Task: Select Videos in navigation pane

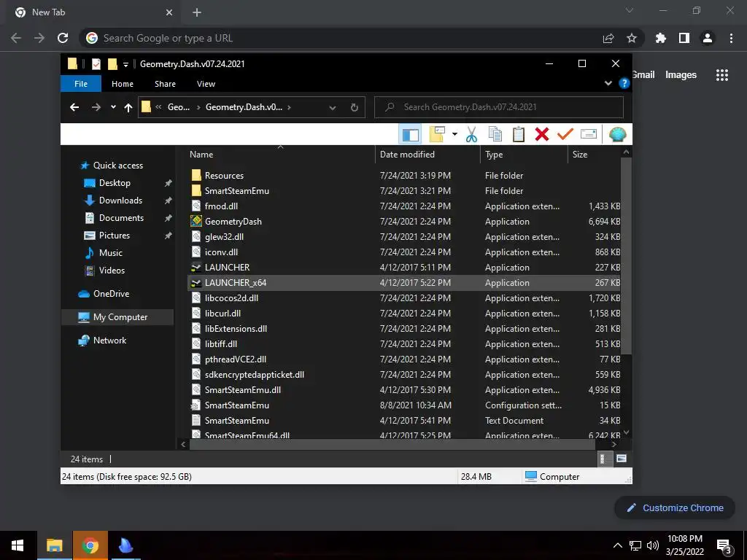Action: click(x=112, y=271)
